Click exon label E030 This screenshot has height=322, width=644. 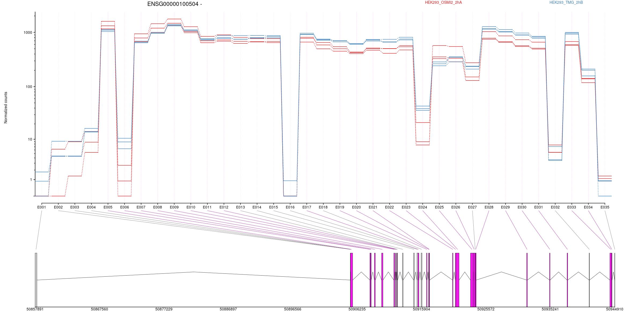pyautogui.click(x=522, y=207)
